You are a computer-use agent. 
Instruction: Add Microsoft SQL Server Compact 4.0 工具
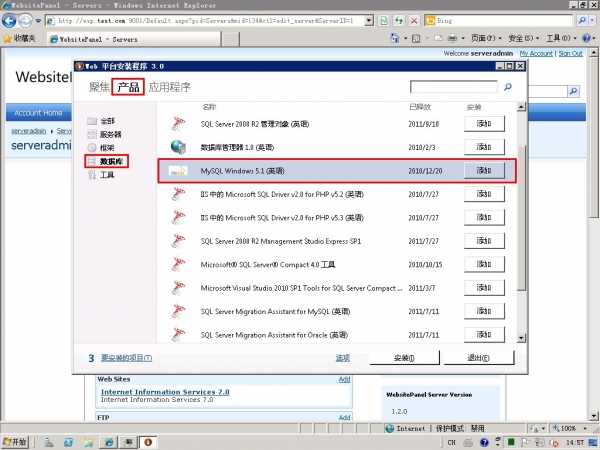tap(484, 264)
